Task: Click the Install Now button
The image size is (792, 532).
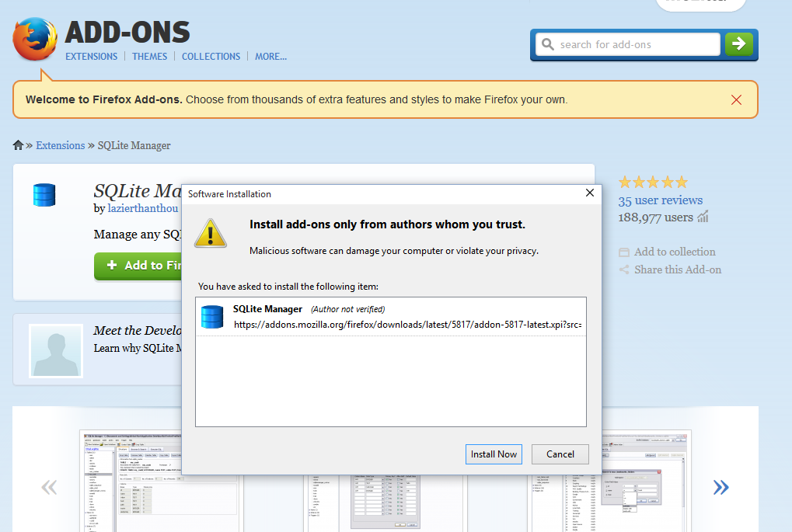Action: (494, 454)
